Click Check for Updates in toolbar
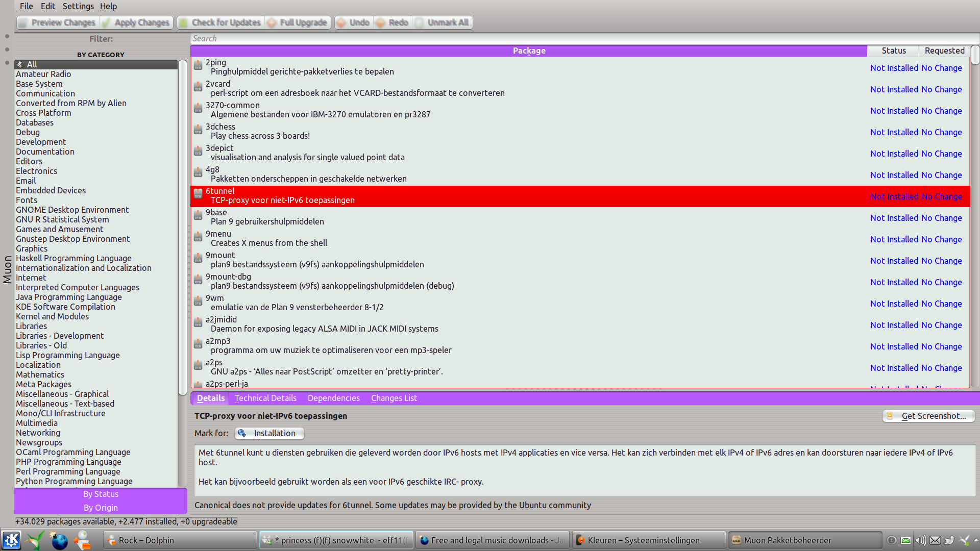Image resolution: width=980 pixels, height=551 pixels. coord(220,22)
